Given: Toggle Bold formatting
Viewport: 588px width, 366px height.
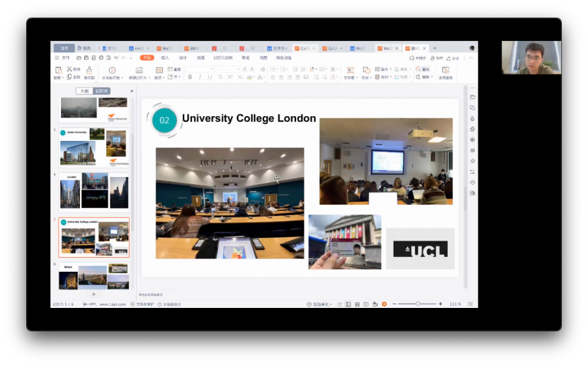Looking at the screenshot, I should coord(190,76).
